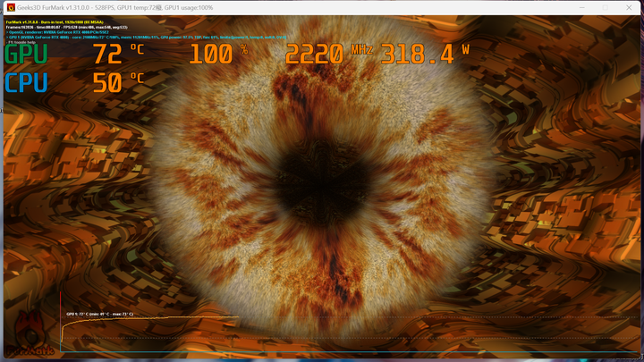Click the 'Frames' and FPS statistics line
This screenshot has width=644, height=362.
(66, 27)
